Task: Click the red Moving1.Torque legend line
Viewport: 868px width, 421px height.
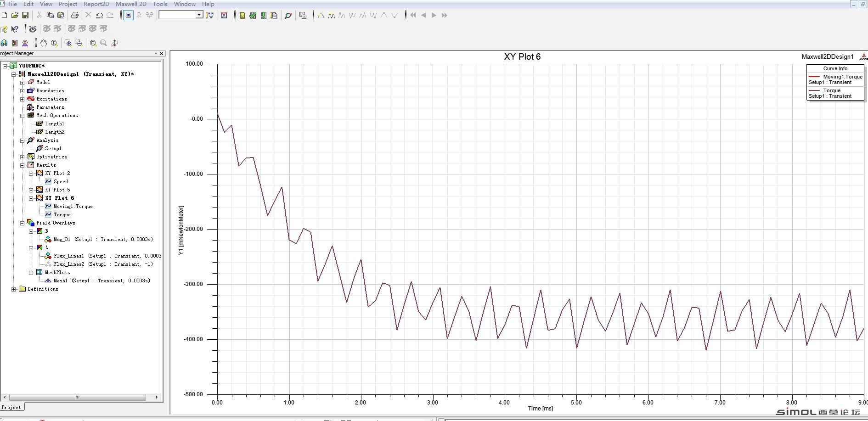Action: [x=814, y=77]
